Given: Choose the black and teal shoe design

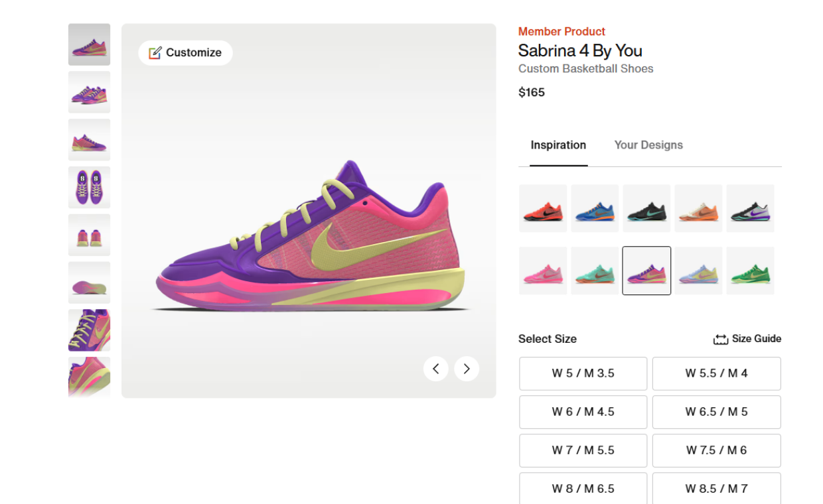Looking at the screenshot, I should click(x=646, y=208).
